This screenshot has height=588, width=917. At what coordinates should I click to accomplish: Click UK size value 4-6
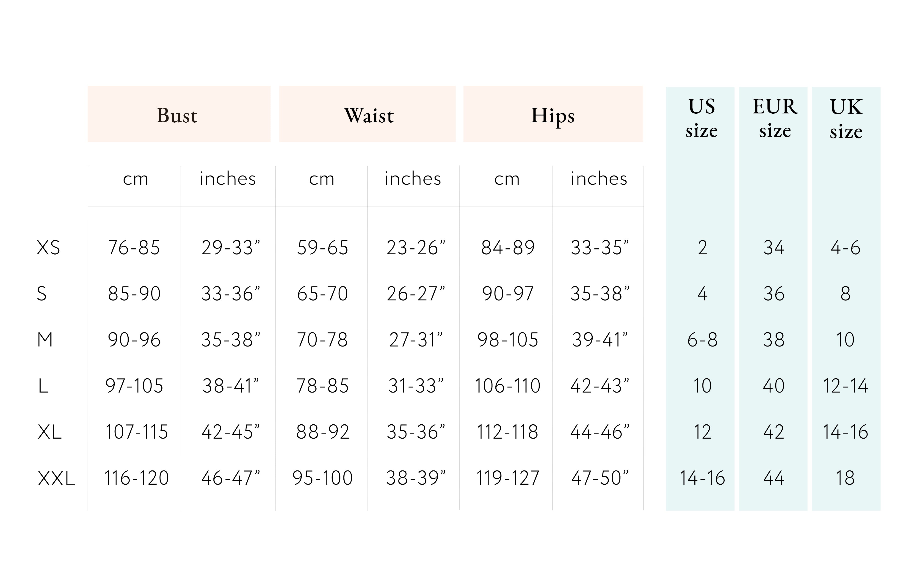[x=845, y=248]
